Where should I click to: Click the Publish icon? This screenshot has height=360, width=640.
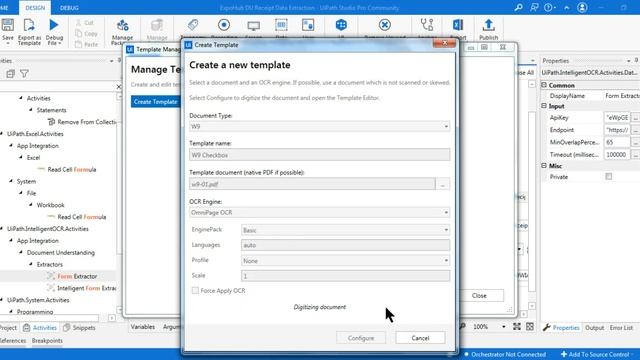point(488,25)
